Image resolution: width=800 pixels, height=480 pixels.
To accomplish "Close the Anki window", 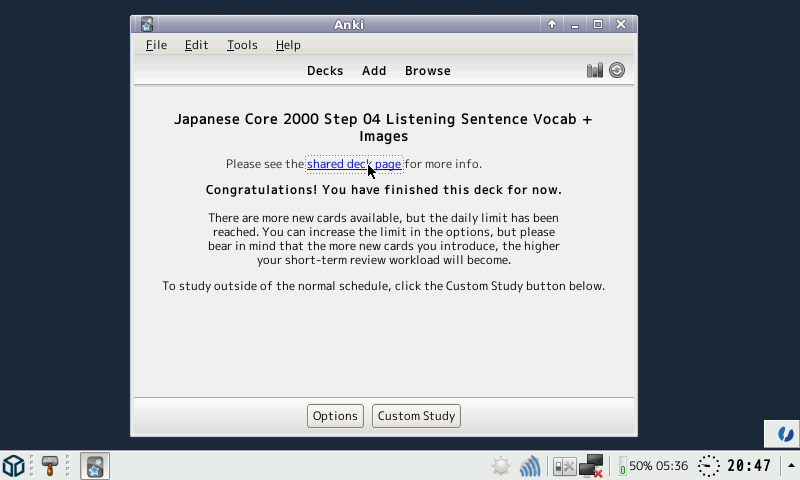I will [621, 24].
